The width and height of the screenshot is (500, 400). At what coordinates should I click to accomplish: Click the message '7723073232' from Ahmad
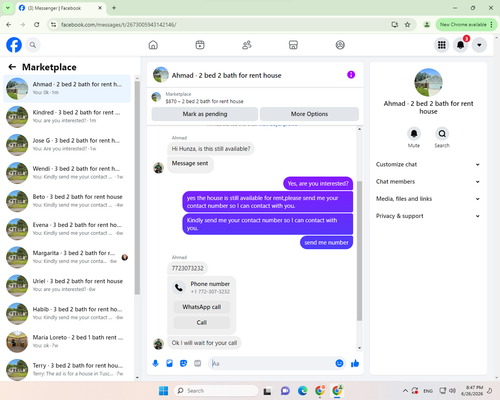click(x=187, y=268)
